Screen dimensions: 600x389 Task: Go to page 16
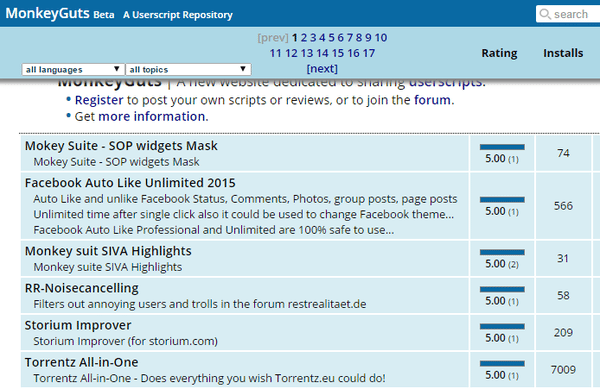[354, 53]
